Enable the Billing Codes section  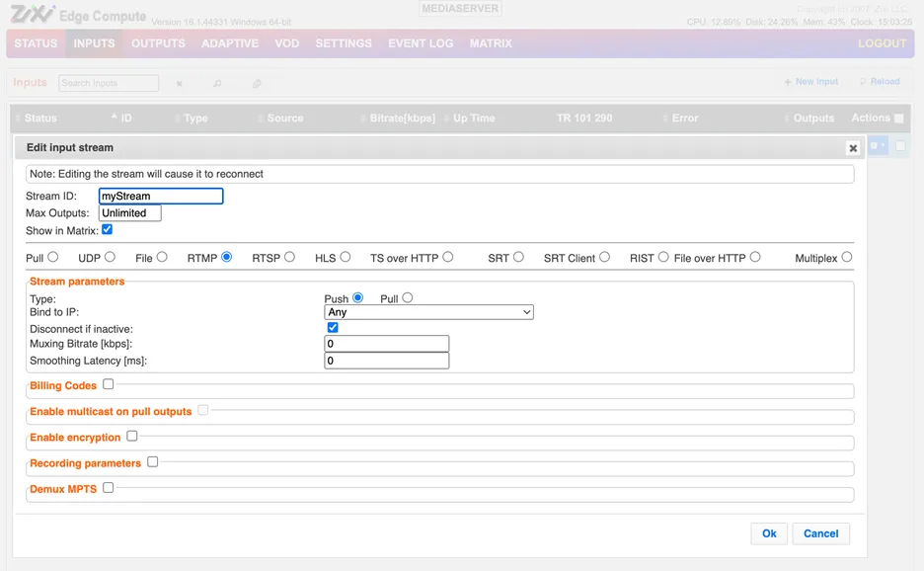click(x=108, y=384)
